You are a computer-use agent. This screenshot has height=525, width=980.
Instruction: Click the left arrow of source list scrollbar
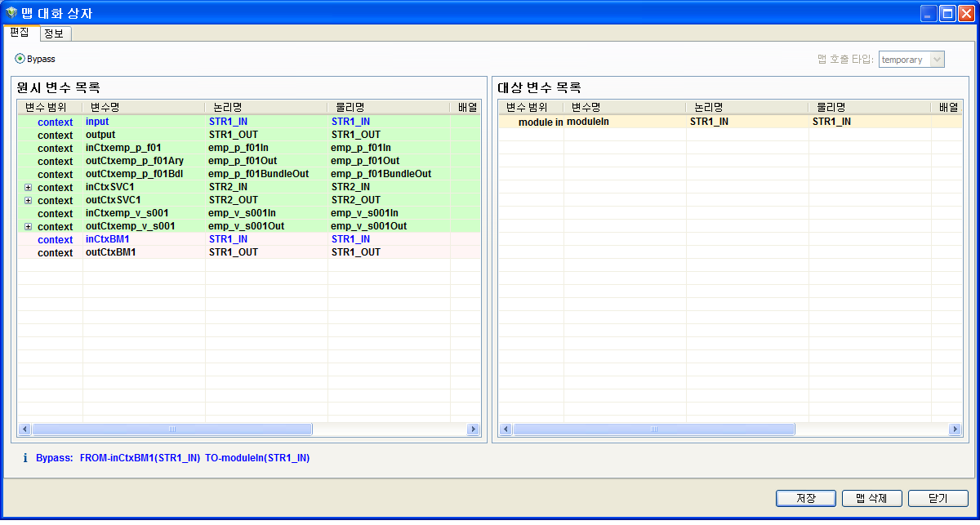coord(24,429)
